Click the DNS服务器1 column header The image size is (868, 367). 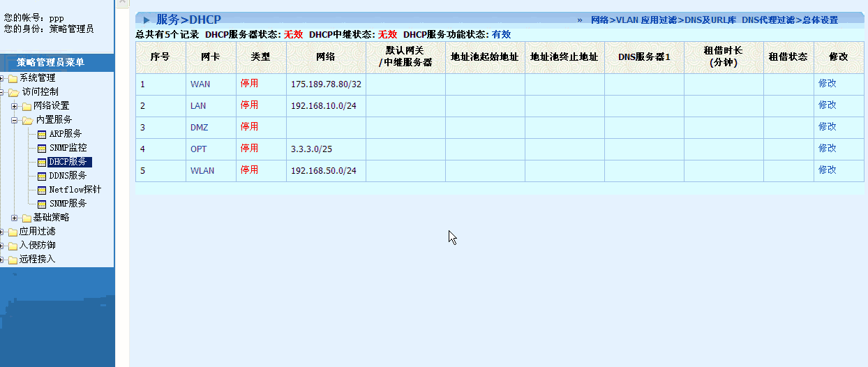coord(644,57)
